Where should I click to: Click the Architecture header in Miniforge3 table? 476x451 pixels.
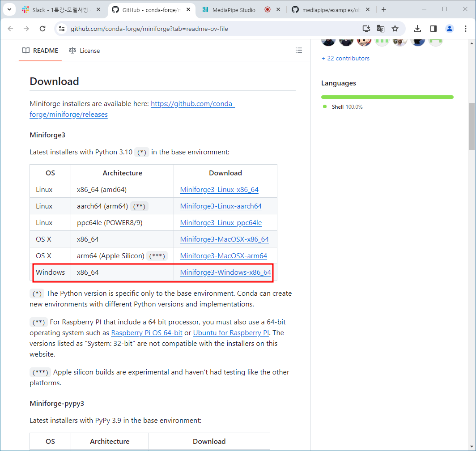tap(122, 173)
